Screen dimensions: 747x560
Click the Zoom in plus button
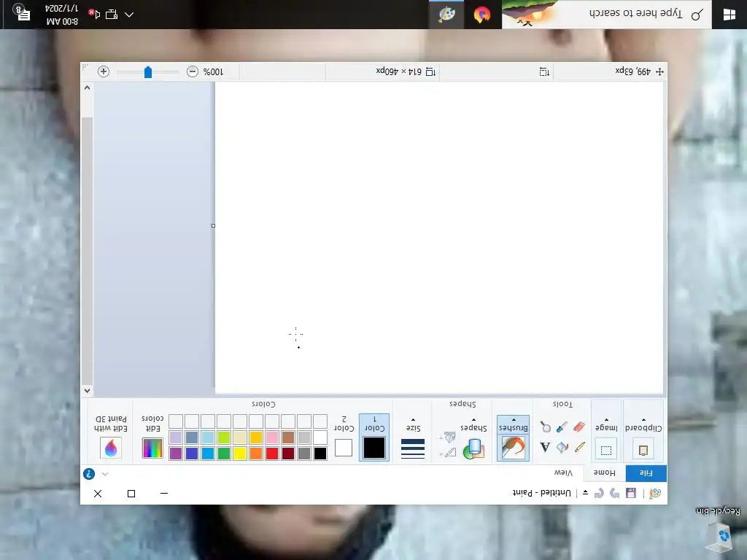pyautogui.click(x=104, y=71)
